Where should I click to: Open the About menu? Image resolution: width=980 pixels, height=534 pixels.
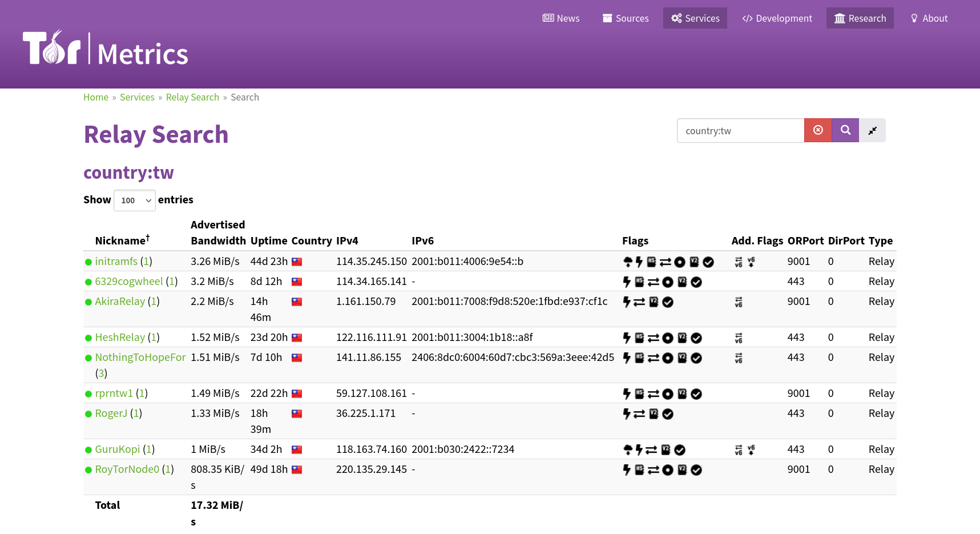(x=929, y=18)
